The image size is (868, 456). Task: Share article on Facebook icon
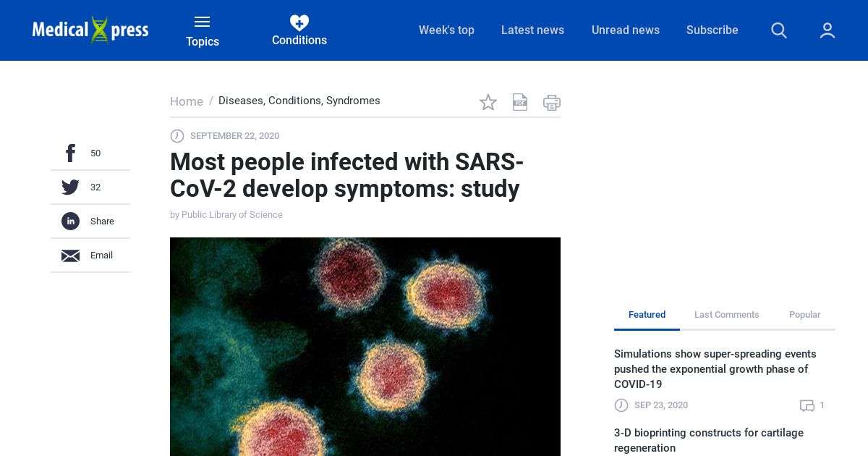click(x=70, y=153)
